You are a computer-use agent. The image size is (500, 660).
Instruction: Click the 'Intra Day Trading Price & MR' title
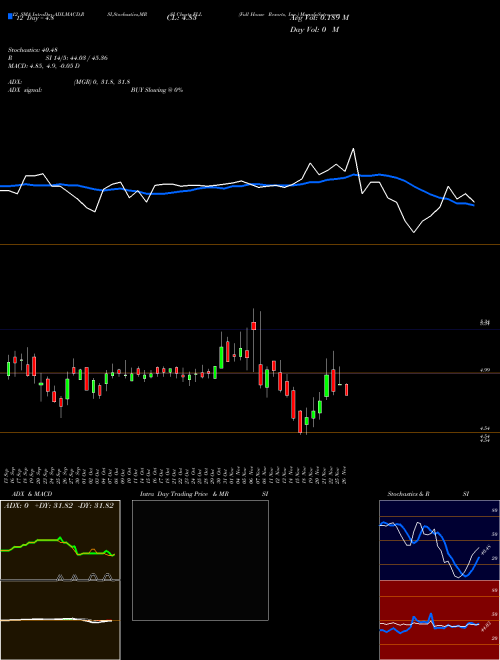[184, 494]
